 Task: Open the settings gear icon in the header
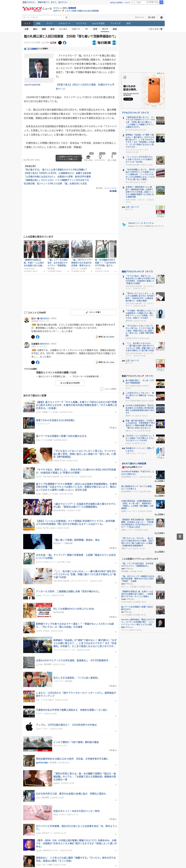point(161,17)
